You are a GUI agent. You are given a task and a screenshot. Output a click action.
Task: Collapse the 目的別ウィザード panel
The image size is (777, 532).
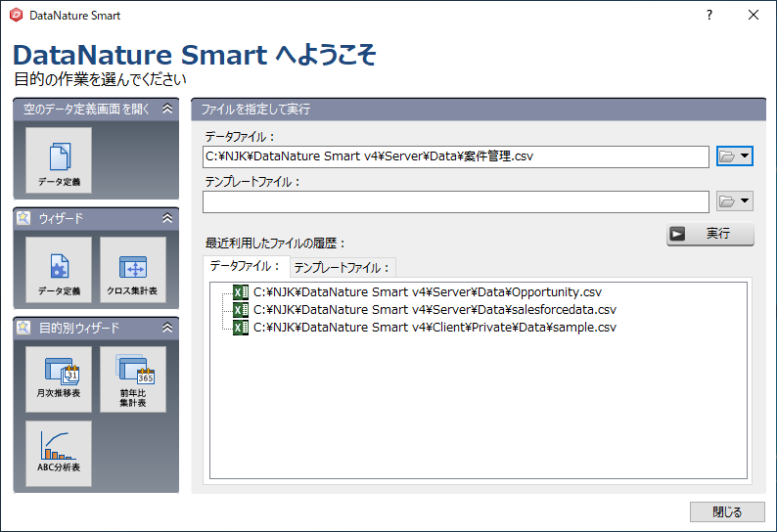[167, 328]
